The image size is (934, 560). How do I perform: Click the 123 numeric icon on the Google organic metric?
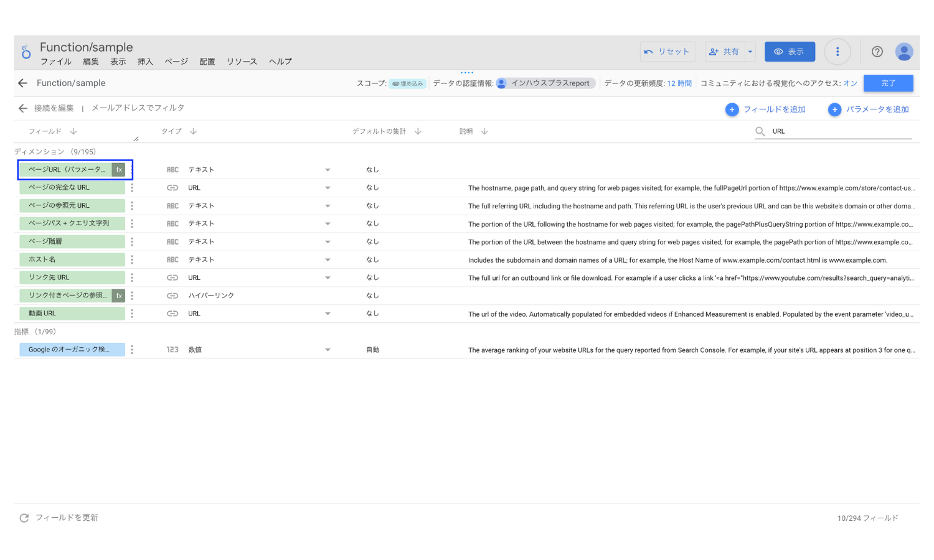click(x=172, y=349)
